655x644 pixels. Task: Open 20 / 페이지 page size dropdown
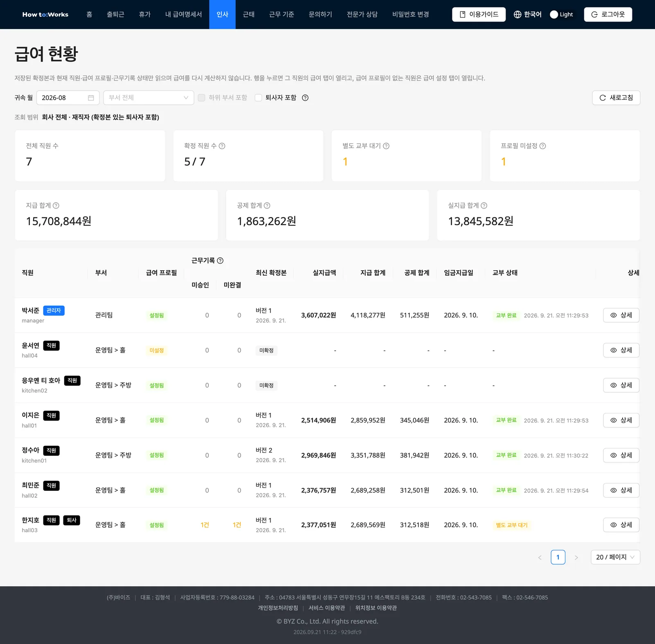615,557
